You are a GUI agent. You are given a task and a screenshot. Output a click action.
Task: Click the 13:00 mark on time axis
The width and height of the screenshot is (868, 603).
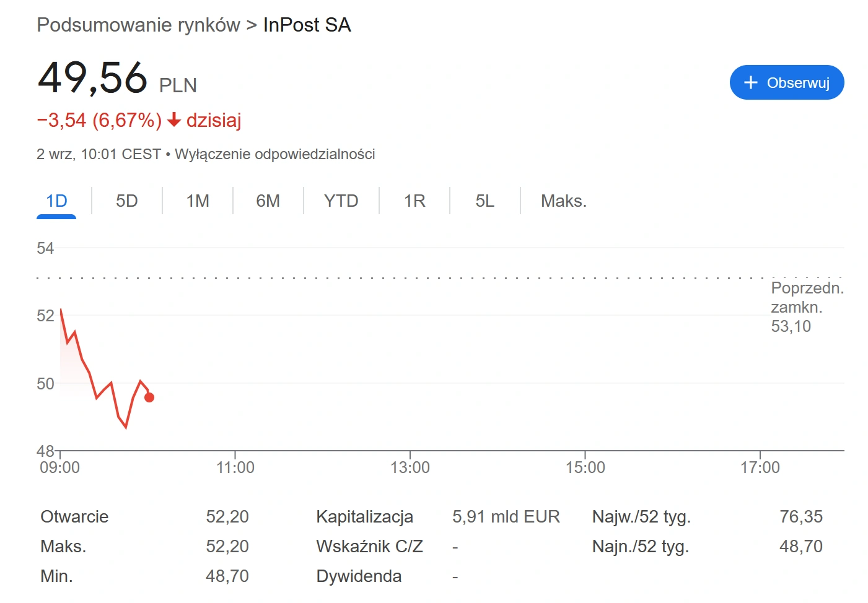click(410, 467)
